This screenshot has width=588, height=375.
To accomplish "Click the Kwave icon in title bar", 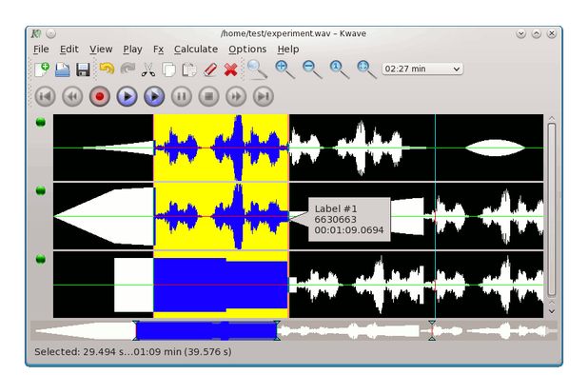I will [x=35, y=33].
